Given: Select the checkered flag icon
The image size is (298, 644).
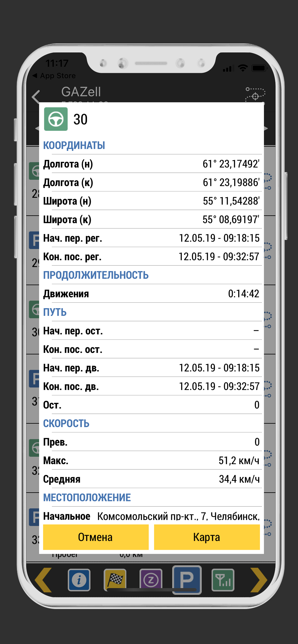Looking at the screenshot, I should (115, 580).
